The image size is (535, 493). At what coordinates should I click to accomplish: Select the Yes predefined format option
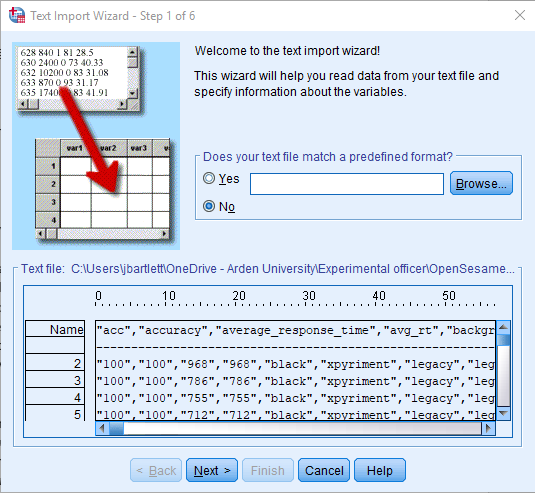pos(209,178)
